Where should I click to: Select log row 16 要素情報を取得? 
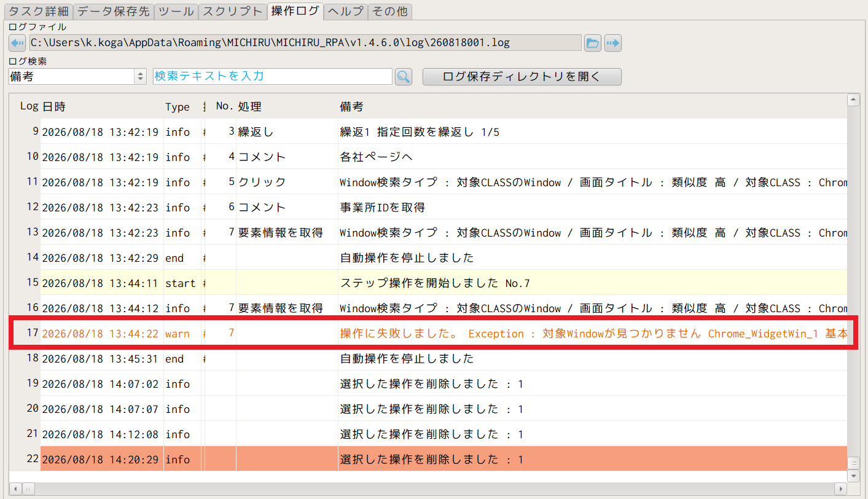pyautogui.click(x=428, y=308)
